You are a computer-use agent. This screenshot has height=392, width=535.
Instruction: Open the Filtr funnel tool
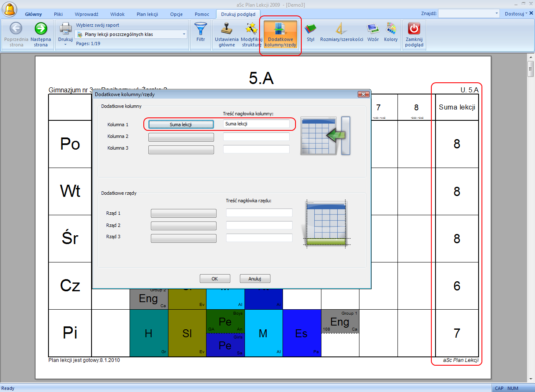(x=201, y=33)
